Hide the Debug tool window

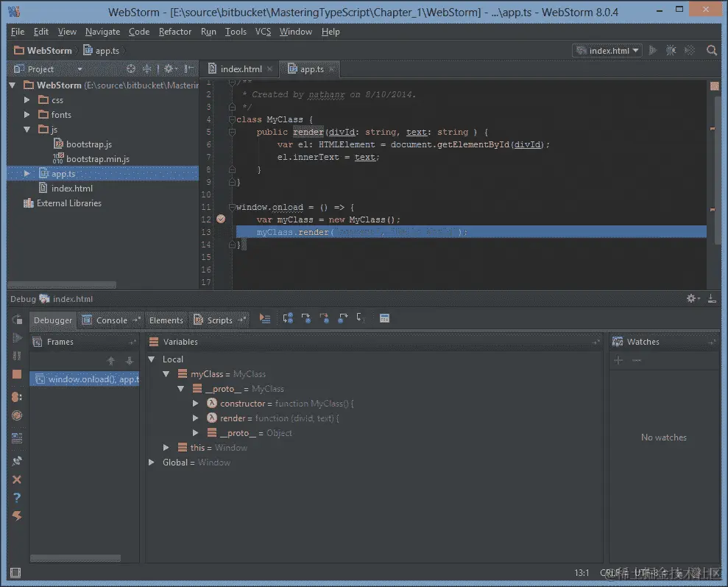pyautogui.click(x=712, y=298)
